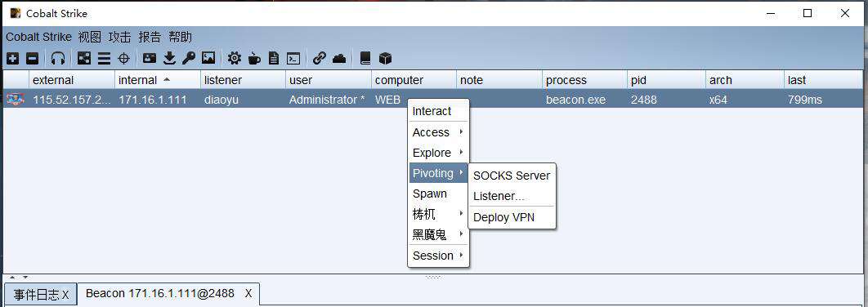This screenshot has width=868, height=307.
Task: Expand the Access submenu
Action: 438,132
